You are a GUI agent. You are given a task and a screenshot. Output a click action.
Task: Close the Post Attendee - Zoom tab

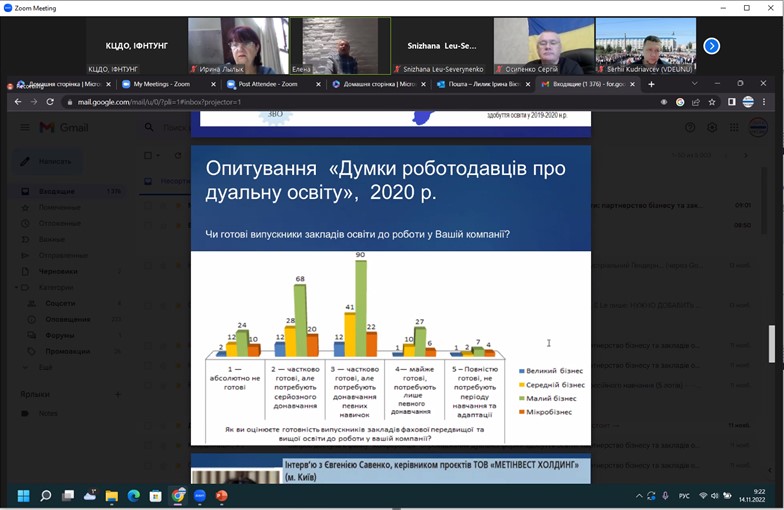coord(318,84)
